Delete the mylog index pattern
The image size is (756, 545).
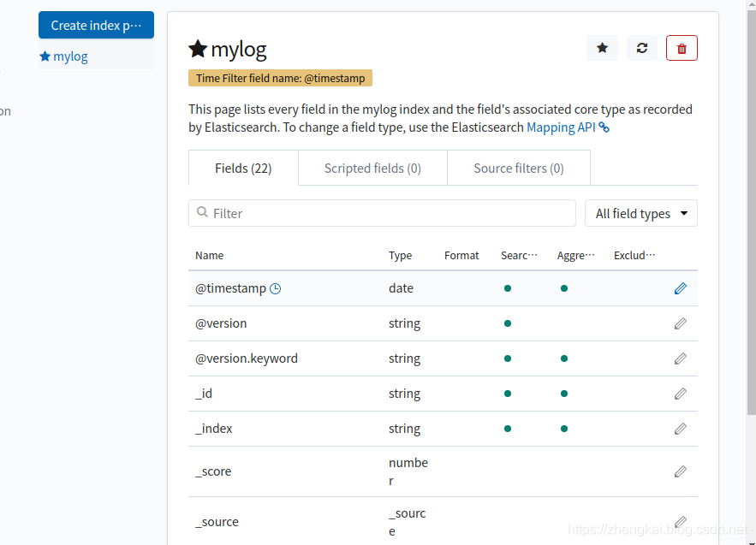click(682, 48)
